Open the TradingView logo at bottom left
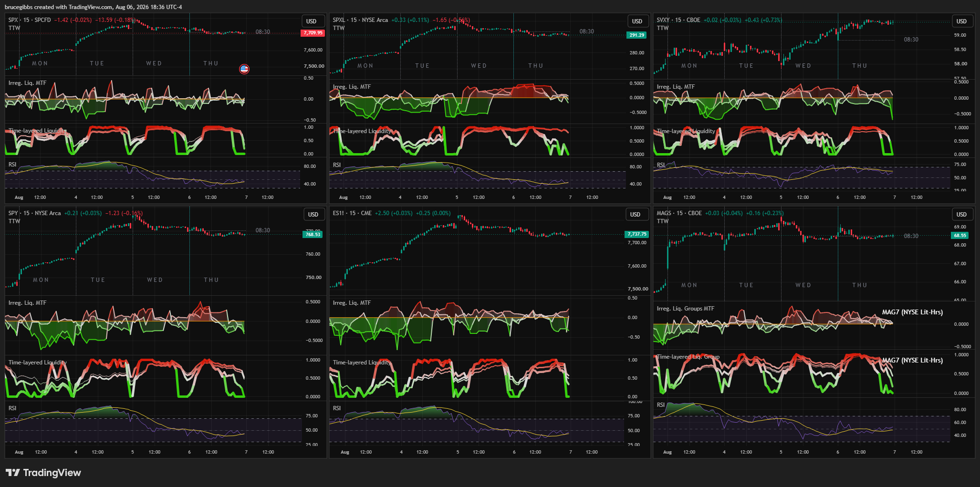Viewport: 980px width, 487px height. (43, 473)
